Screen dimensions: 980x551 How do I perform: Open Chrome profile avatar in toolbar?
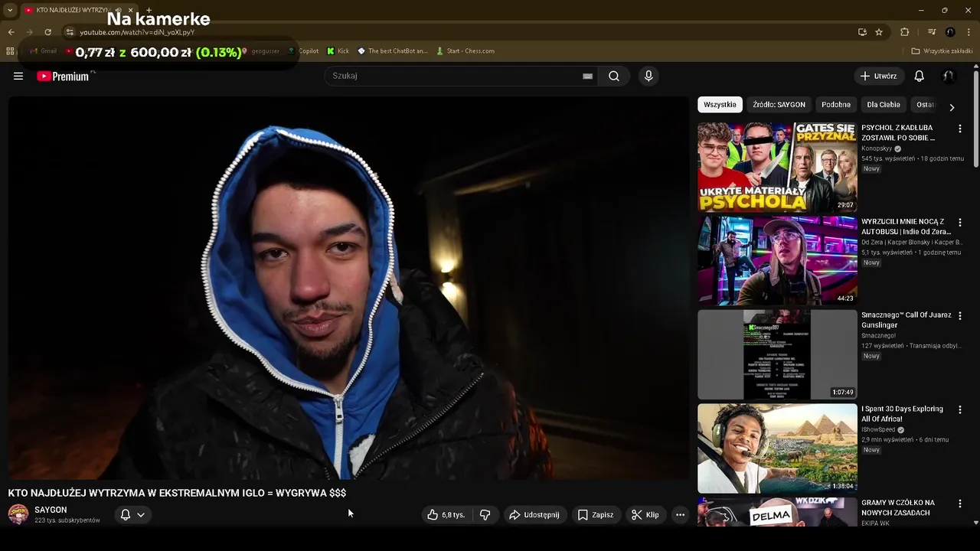pos(950,32)
